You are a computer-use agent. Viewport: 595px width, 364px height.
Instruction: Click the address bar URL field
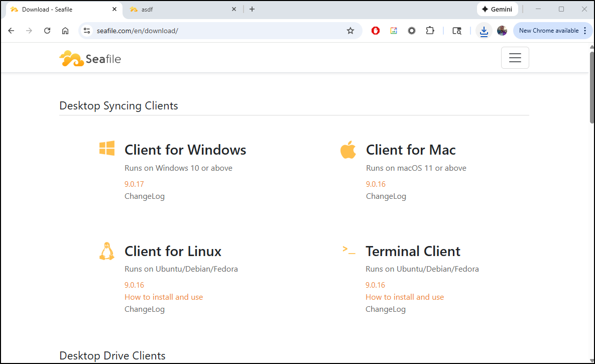click(x=216, y=31)
